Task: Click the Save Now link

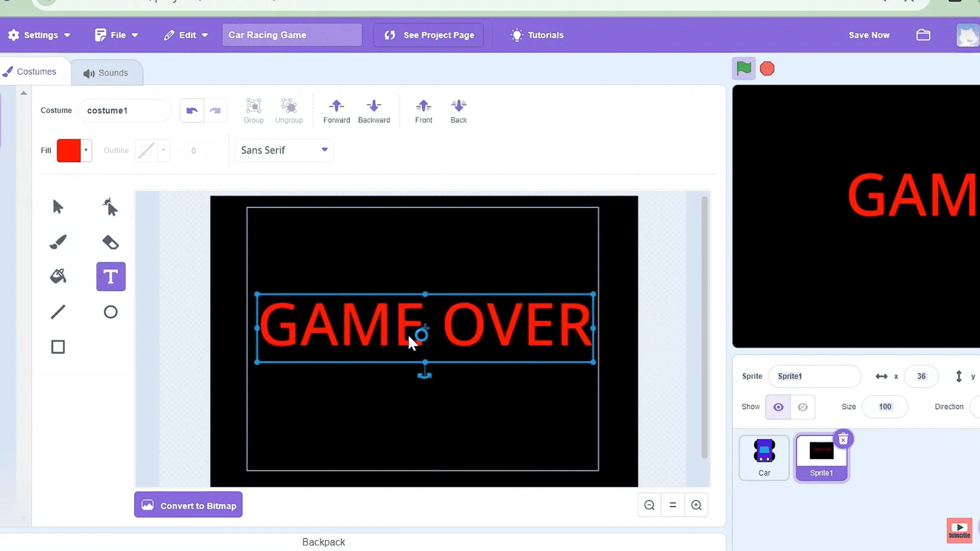Action: pyautogui.click(x=869, y=35)
